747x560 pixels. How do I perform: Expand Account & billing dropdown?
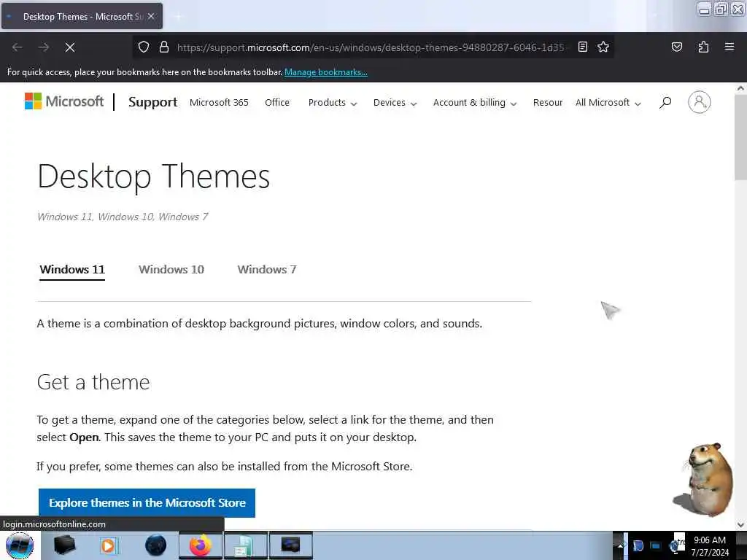[474, 102]
